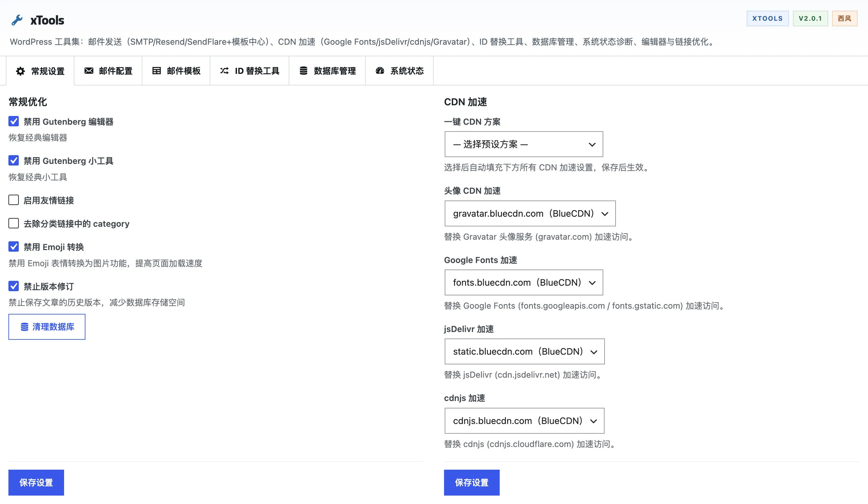
Task: Click the template icon on 邮件模板 tab
Action: pos(156,71)
